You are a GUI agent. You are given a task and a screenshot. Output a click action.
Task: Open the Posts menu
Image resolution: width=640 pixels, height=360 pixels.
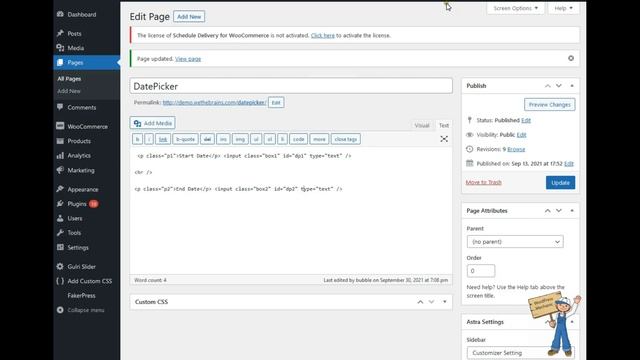pos(74,33)
